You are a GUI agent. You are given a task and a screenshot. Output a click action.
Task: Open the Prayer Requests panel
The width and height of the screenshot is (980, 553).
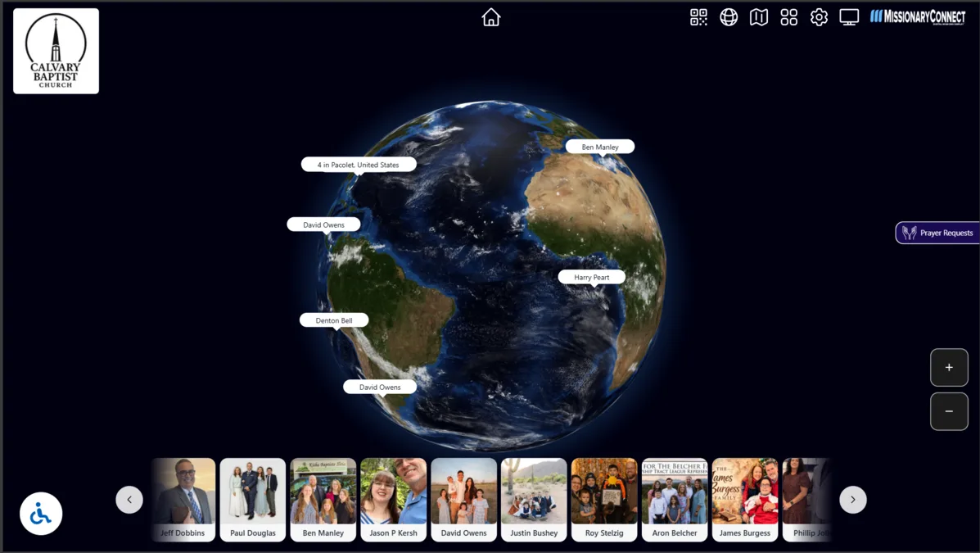tap(937, 233)
